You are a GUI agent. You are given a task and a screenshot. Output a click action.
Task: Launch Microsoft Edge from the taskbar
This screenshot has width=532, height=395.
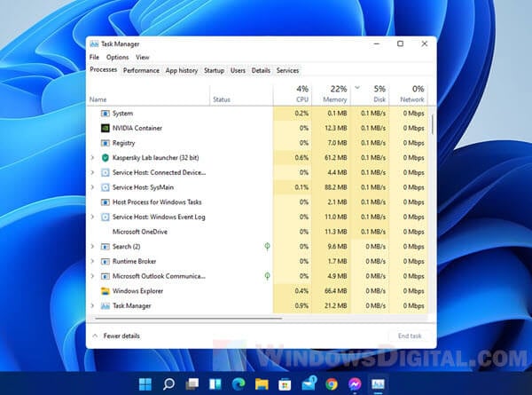pos(239,384)
